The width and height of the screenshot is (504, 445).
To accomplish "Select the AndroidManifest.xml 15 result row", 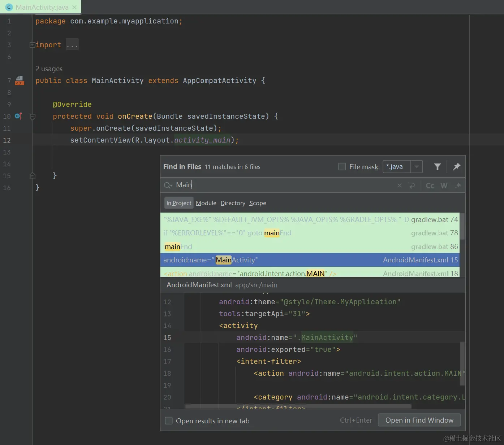I will [x=310, y=260].
